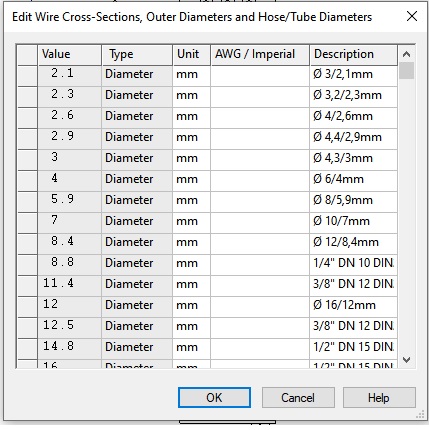Click the scrollbar up arrow
Image resolution: width=429 pixels, height=430 pixels.
pos(406,54)
